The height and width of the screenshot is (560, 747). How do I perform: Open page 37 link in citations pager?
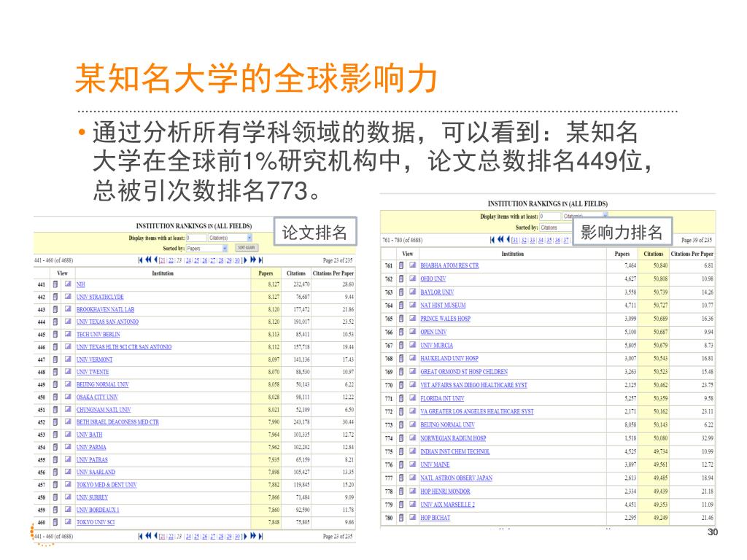point(566,241)
